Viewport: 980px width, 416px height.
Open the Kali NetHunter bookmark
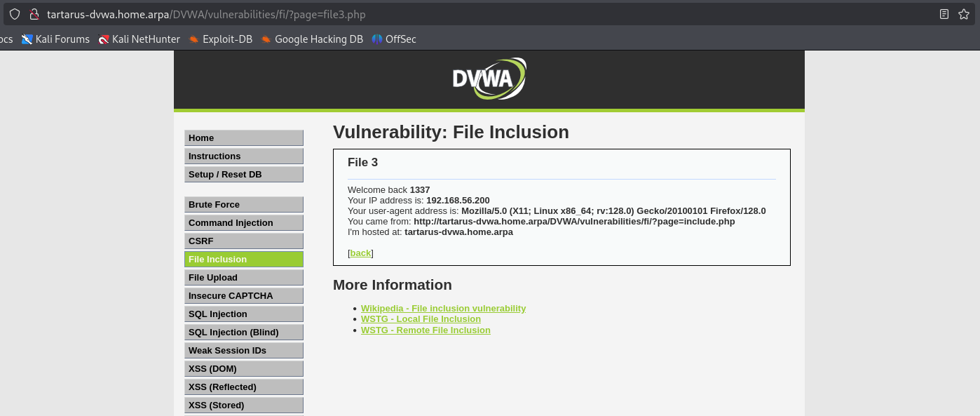[x=139, y=39]
